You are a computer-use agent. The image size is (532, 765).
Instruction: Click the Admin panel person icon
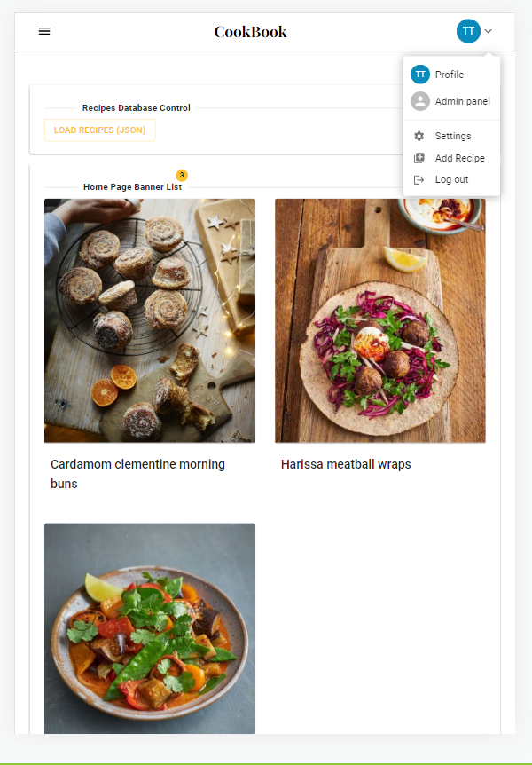point(419,101)
